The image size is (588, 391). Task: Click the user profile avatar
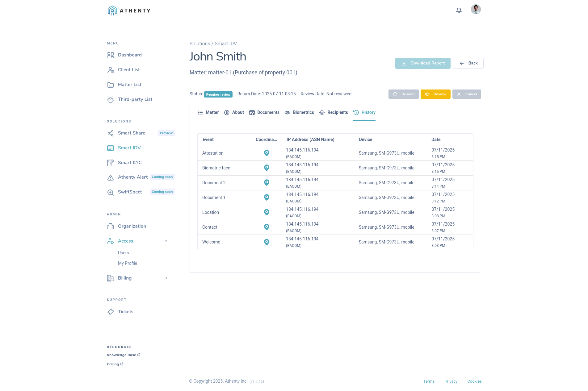point(476,10)
